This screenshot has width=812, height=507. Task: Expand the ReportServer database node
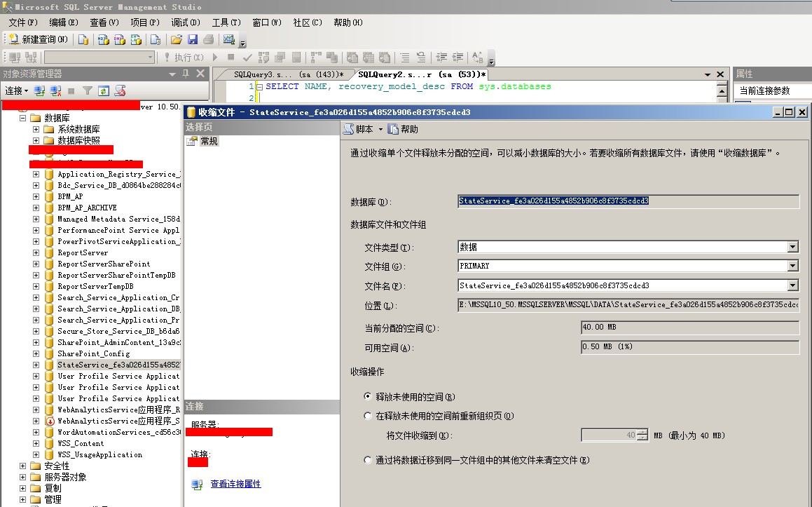point(36,252)
